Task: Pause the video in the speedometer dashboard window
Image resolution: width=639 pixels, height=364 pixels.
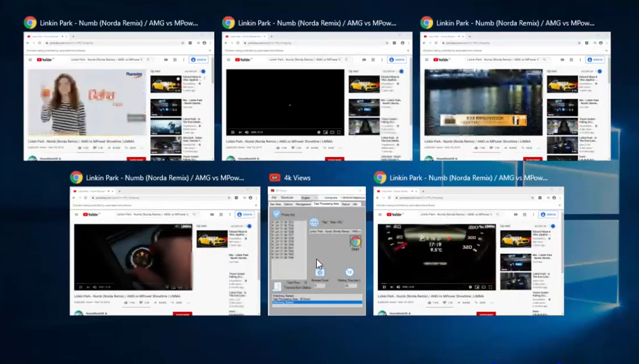Action: tap(384, 287)
